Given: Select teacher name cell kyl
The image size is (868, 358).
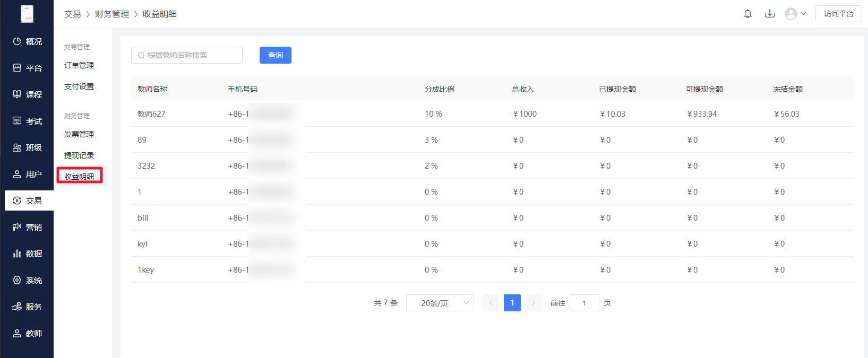Looking at the screenshot, I should (142, 244).
